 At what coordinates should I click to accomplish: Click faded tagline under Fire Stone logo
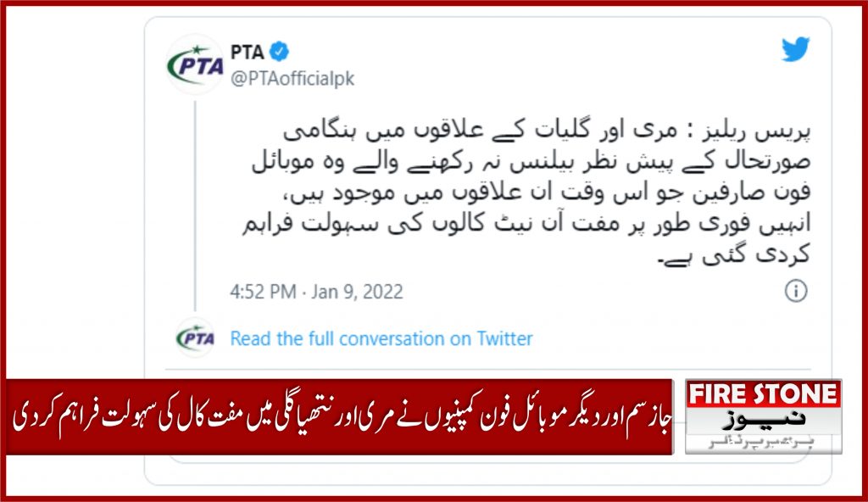click(761, 443)
